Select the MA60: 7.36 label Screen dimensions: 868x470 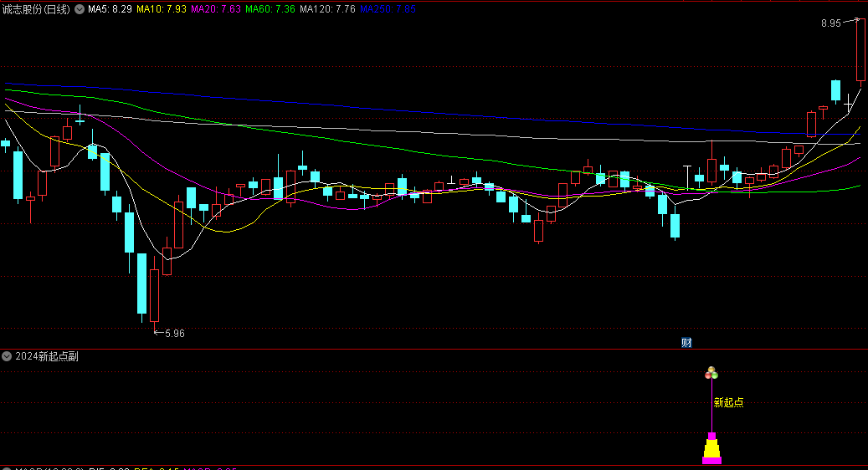click(270, 9)
